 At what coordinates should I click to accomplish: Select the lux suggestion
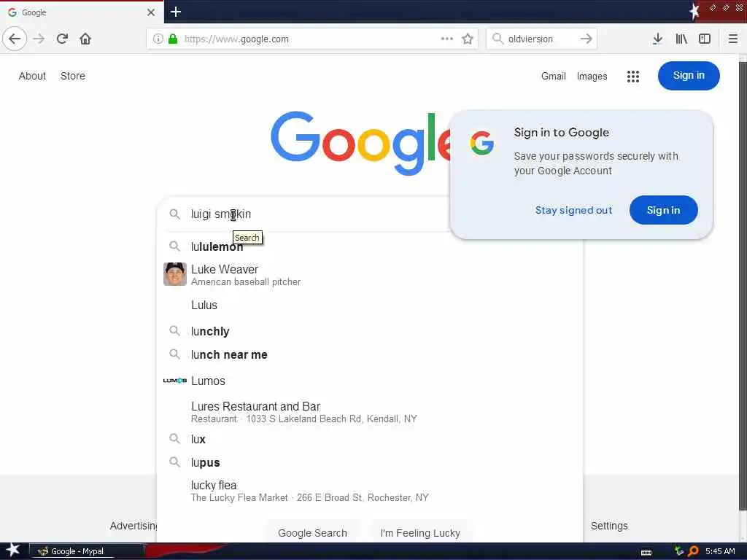click(x=369, y=439)
